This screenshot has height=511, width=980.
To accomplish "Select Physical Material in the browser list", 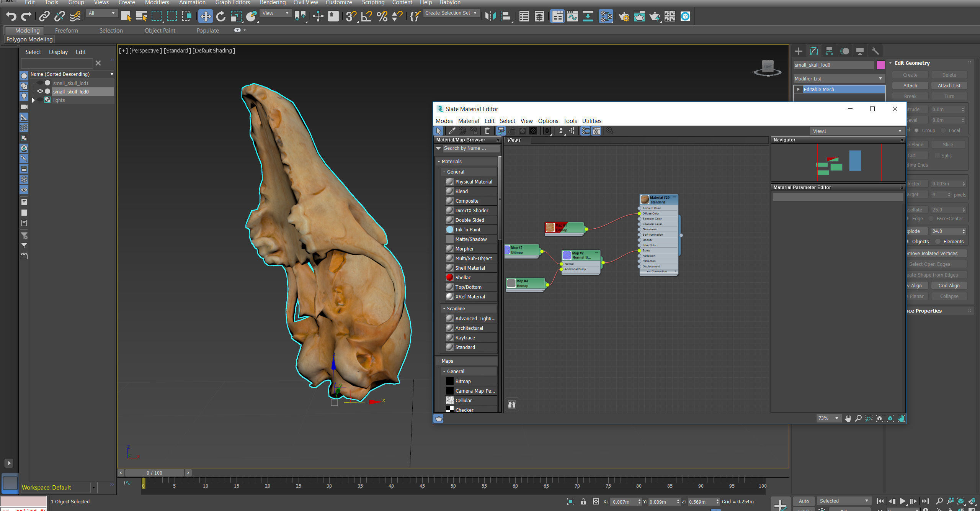I will click(x=471, y=182).
